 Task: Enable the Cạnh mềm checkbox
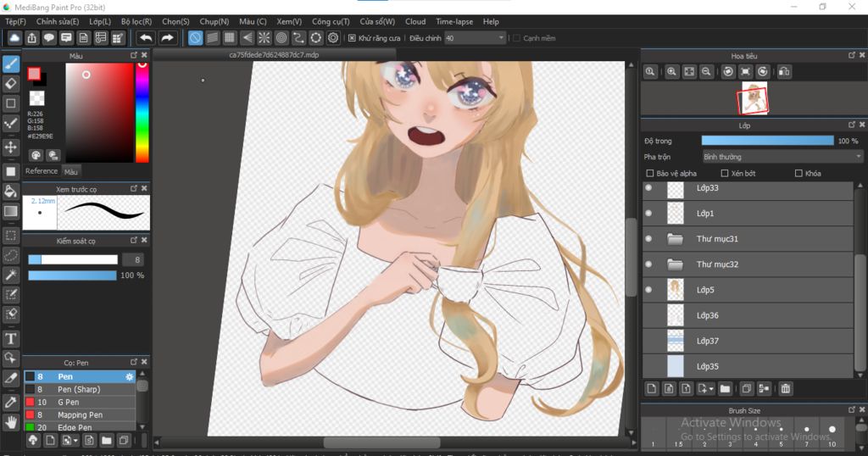(516, 38)
